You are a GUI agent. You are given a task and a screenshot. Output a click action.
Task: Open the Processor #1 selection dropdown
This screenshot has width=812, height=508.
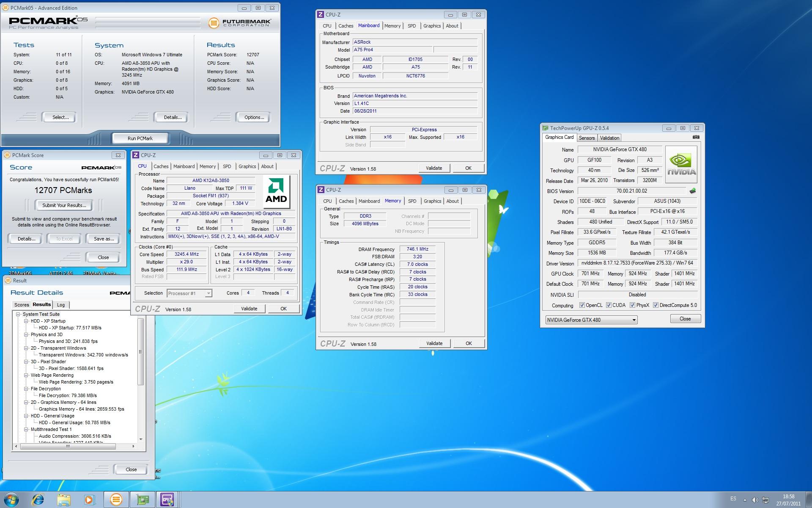pos(189,293)
